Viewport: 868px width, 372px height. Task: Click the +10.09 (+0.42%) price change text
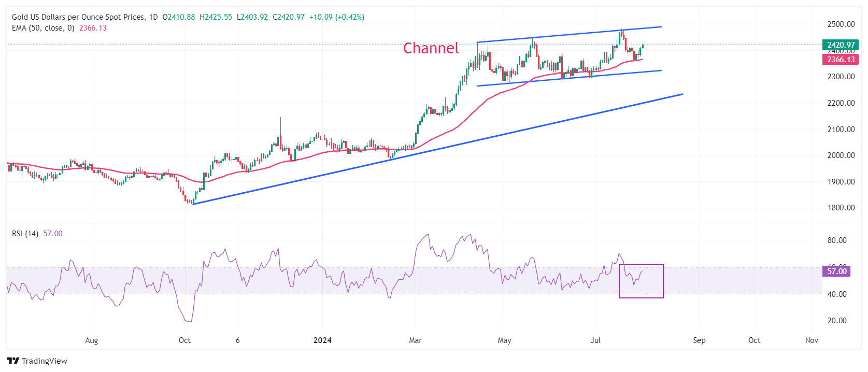point(336,17)
